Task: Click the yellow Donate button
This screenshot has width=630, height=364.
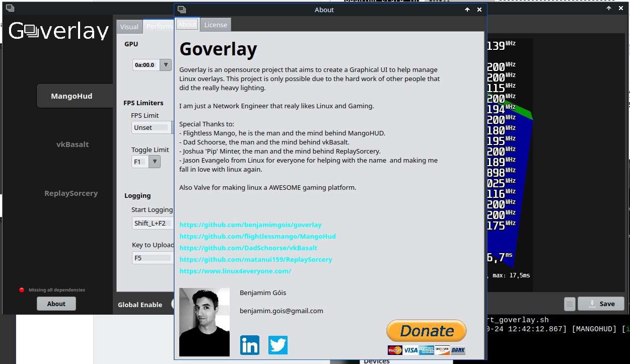Action: 426,331
